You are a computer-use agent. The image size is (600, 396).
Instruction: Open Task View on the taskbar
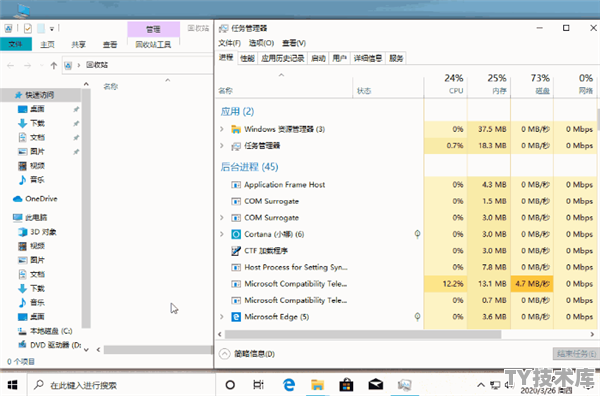pyautogui.click(x=259, y=385)
